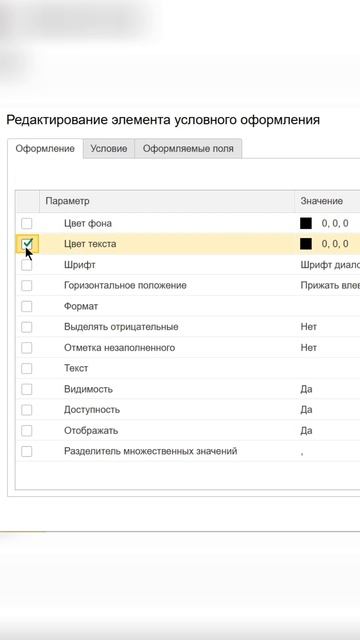This screenshot has width=360, height=640.
Task: Switch to the Условие tab
Action: pos(109,149)
